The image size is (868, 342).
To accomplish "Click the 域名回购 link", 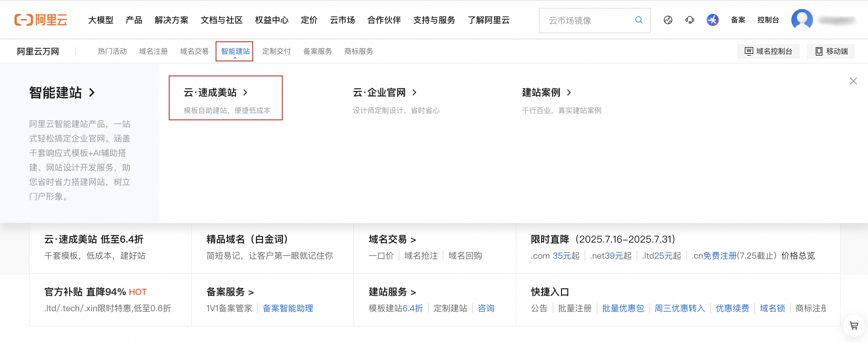I will (465, 256).
